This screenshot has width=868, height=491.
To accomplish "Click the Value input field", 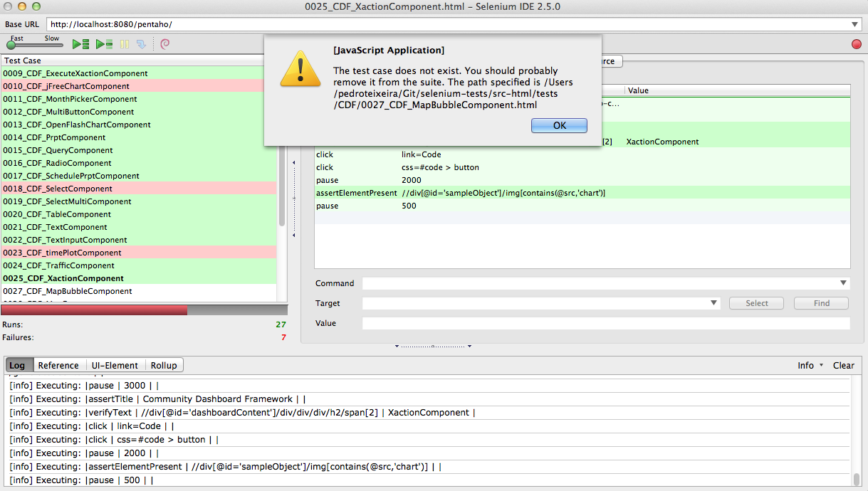I will pos(606,323).
